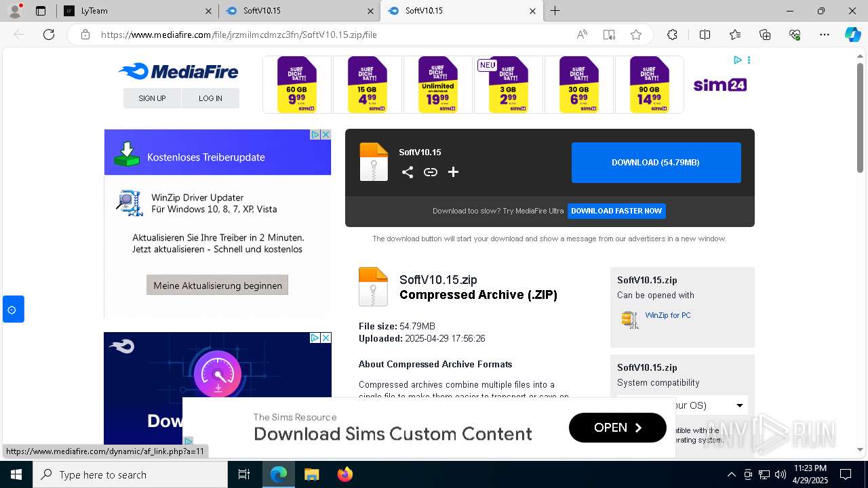Click the address bar URL
Screen dimensions: 868x488
239,35
